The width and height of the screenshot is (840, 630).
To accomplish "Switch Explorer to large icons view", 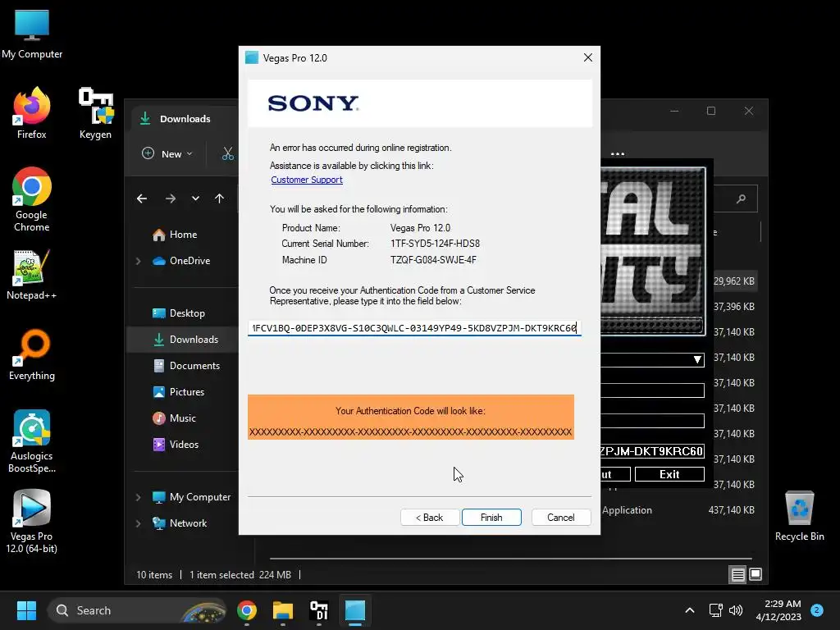I will [x=756, y=575].
